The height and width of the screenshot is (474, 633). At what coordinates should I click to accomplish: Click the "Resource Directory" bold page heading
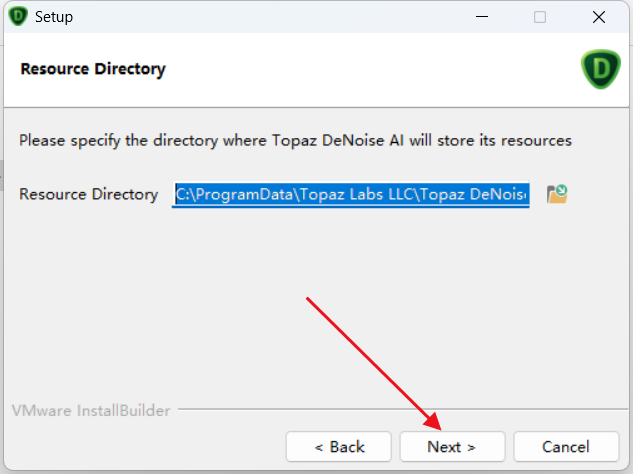coord(93,69)
